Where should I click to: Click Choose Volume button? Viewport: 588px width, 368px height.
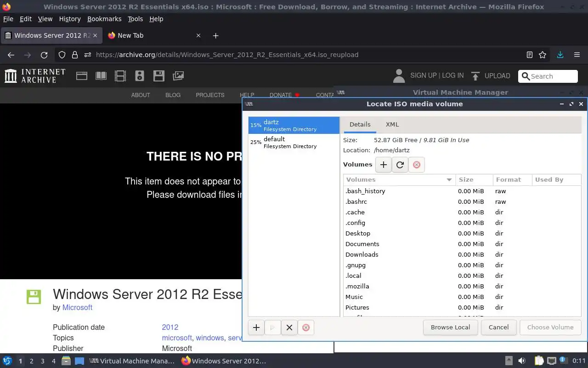click(550, 328)
